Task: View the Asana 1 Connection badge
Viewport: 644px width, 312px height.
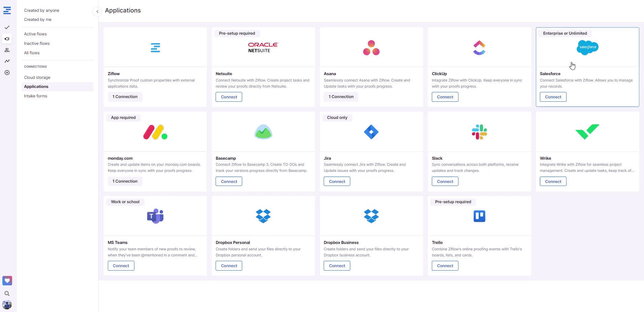Action: tap(341, 97)
